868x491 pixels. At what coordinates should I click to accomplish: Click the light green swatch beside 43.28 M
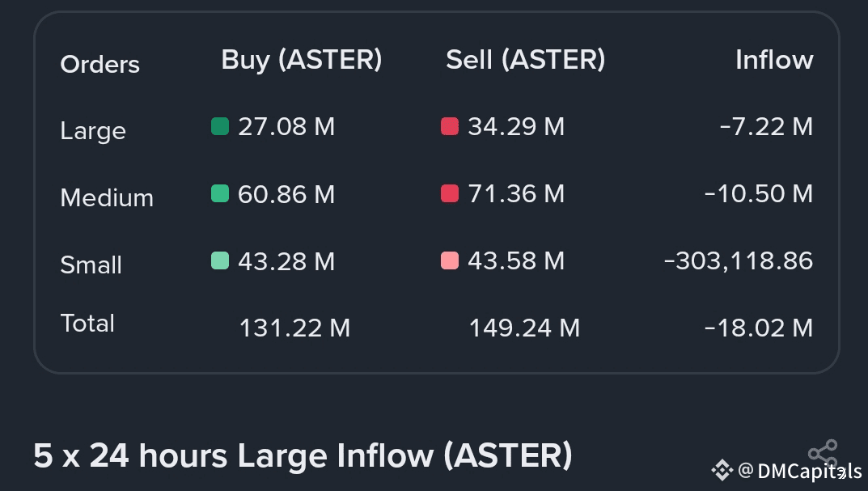point(220,261)
